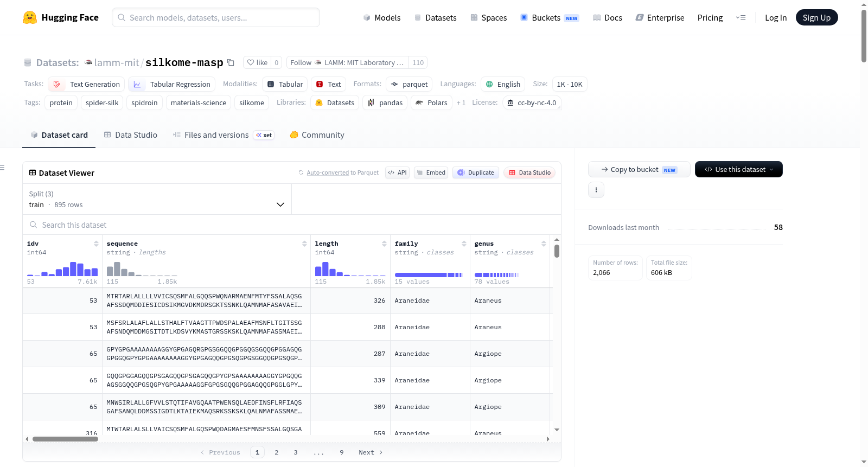Sort the genus column with its sort icon
The width and height of the screenshot is (868, 467).
(544, 244)
